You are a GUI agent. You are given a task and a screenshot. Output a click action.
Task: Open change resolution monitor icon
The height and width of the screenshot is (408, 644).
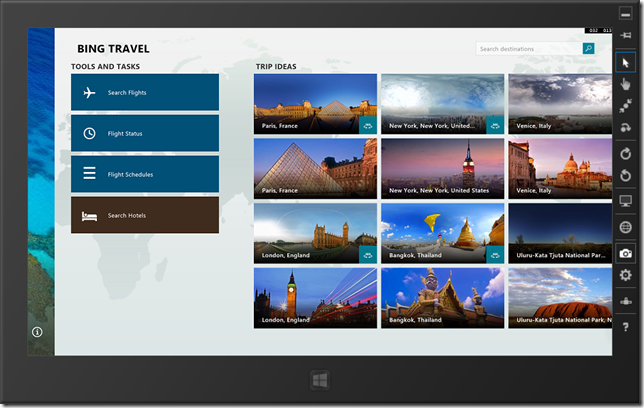625,201
